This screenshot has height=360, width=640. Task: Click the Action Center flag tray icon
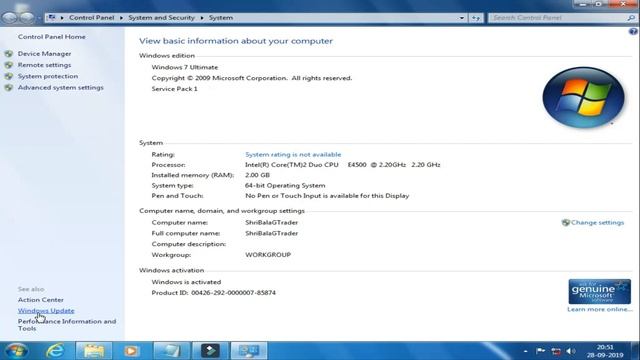[x=540, y=351]
